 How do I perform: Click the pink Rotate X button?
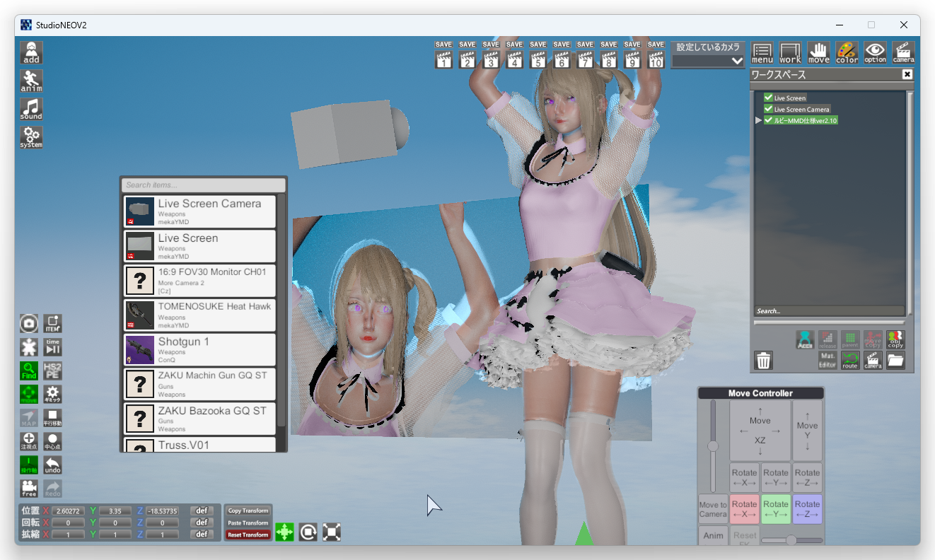(x=744, y=509)
